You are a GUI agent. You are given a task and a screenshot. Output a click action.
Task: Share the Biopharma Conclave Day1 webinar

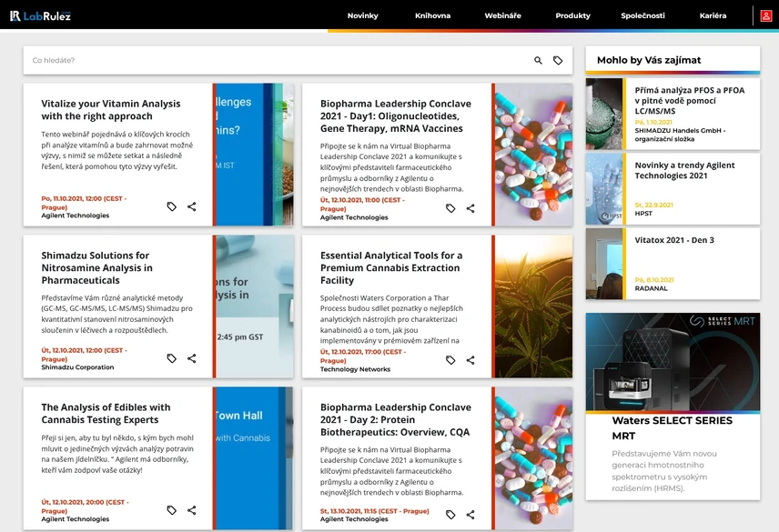470,208
